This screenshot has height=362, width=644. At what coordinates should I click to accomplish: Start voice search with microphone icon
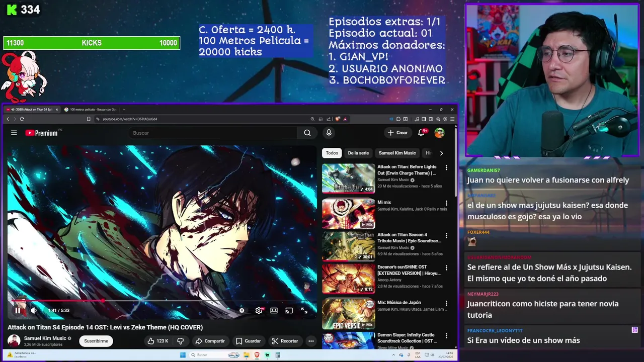pyautogui.click(x=329, y=133)
